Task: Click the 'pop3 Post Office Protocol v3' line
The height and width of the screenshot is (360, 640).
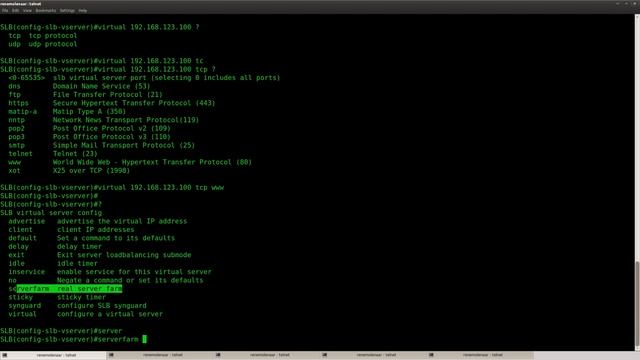Action: point(89,137)
